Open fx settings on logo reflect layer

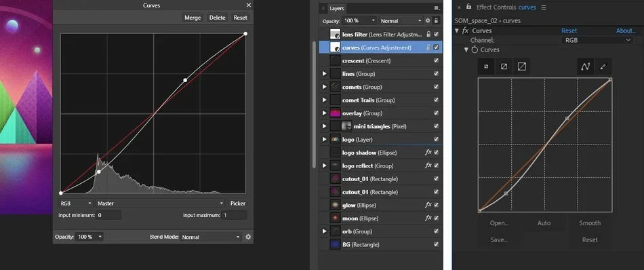click(428, 166)
